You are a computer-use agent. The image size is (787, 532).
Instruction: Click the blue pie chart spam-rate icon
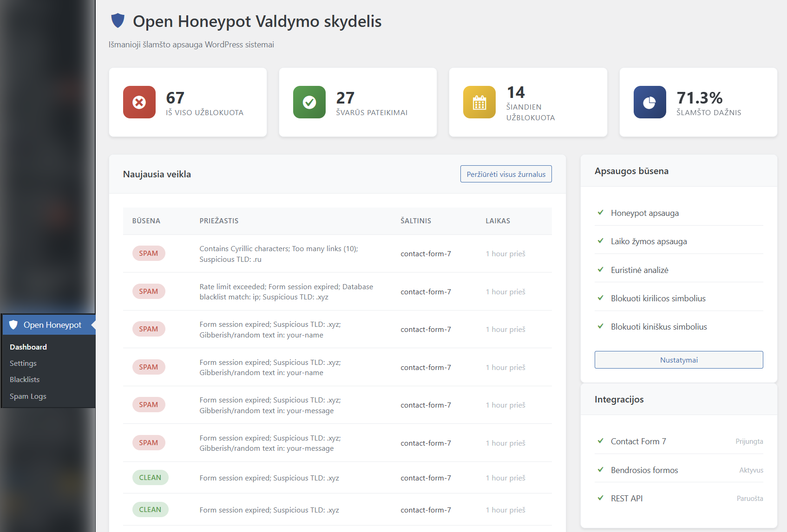pos(649,102)
